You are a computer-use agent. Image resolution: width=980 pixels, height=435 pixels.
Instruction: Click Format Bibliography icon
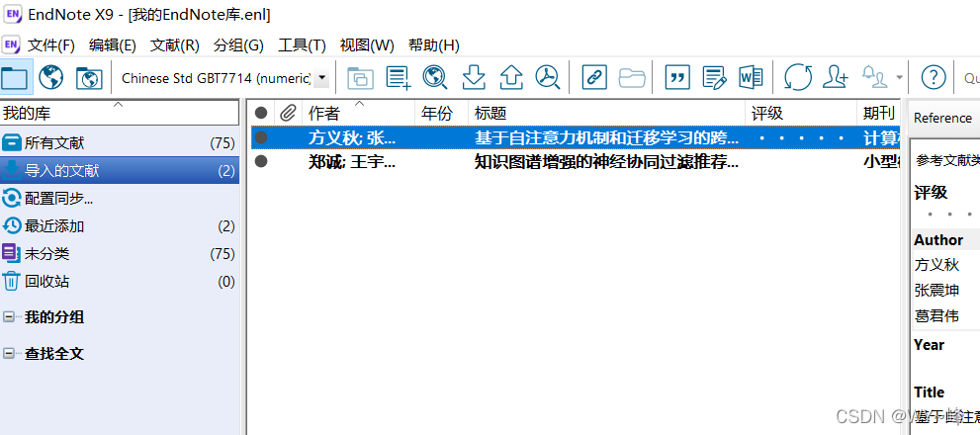714,77
